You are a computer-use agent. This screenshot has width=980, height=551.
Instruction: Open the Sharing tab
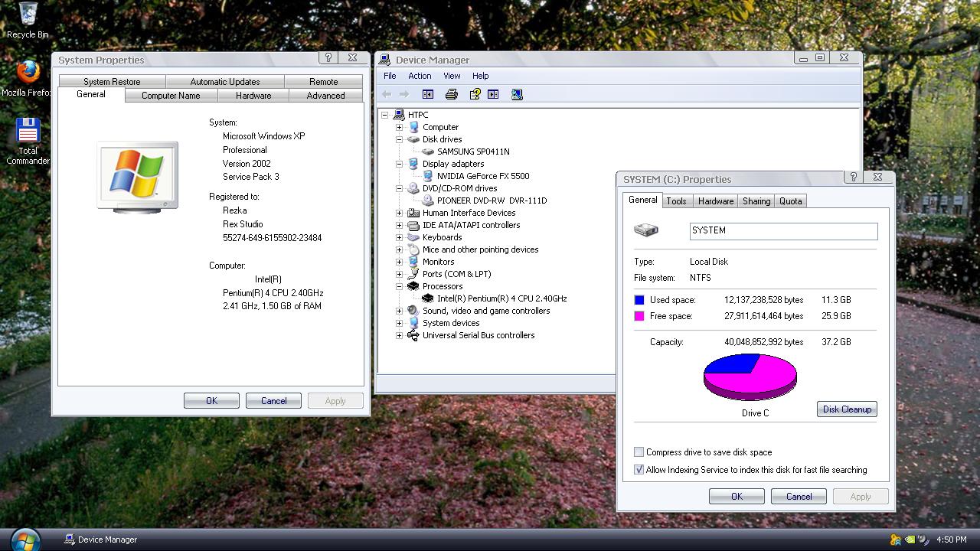[x=756, y=201]
